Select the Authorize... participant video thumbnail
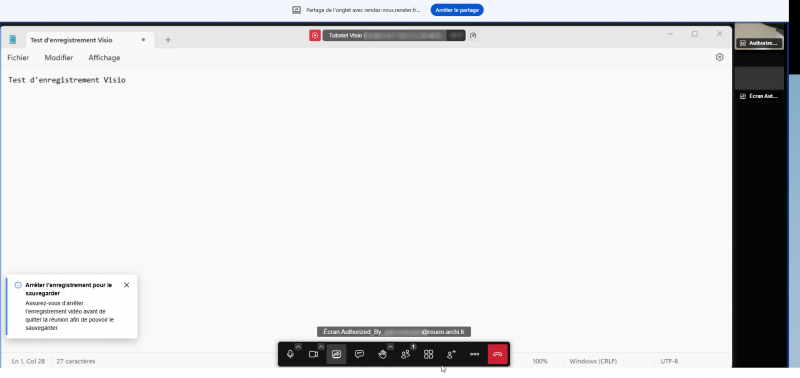Screen dimensions: 800x378 [x=759, y=36]
